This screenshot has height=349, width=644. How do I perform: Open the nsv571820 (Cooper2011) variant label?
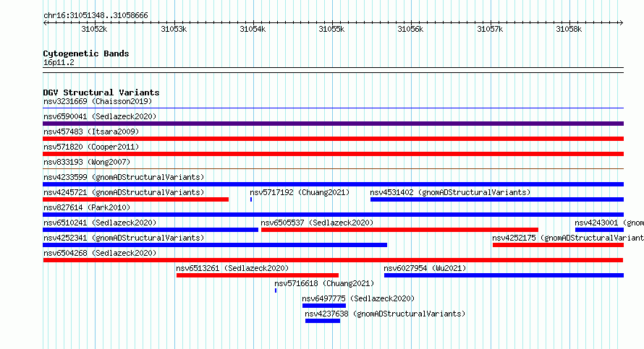point(91,147)
